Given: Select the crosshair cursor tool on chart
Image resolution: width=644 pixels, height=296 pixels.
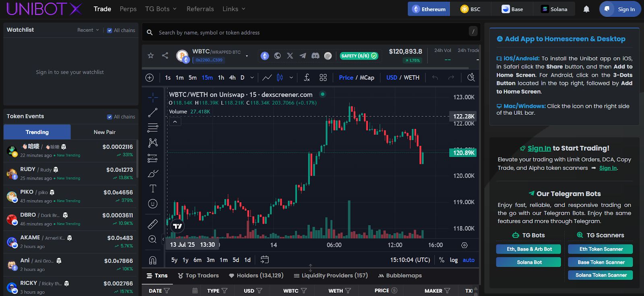Looking at the screenshot, I should coord(153,97).
